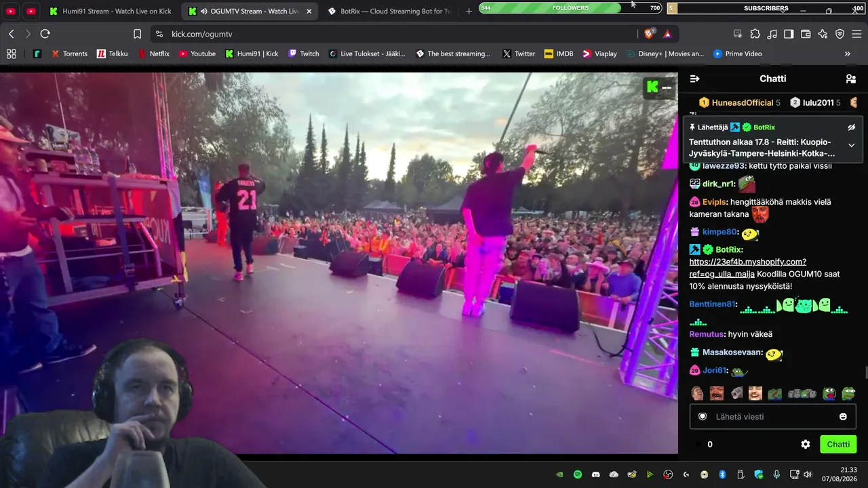Open second pinned YouTube tab

point(31,12)
